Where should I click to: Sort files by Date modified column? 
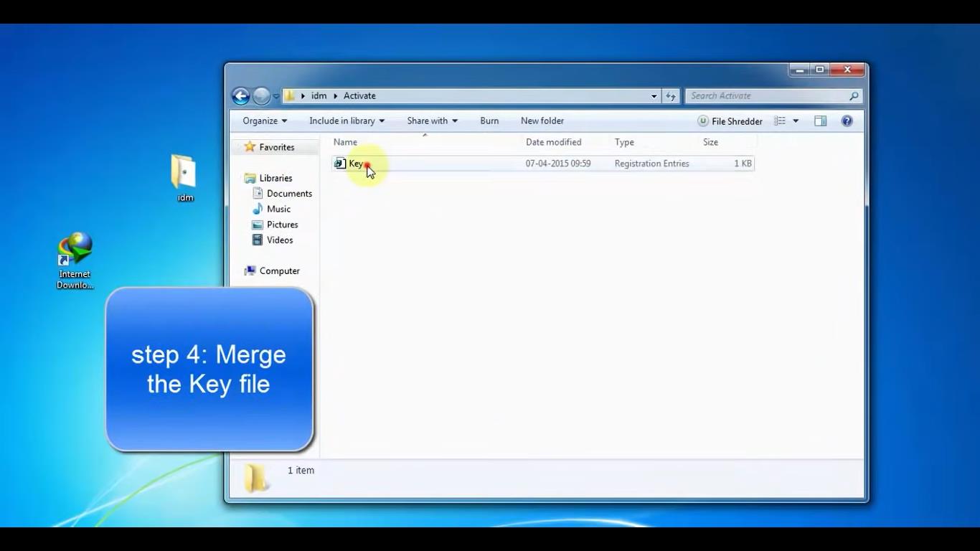[x=554, y=142]
